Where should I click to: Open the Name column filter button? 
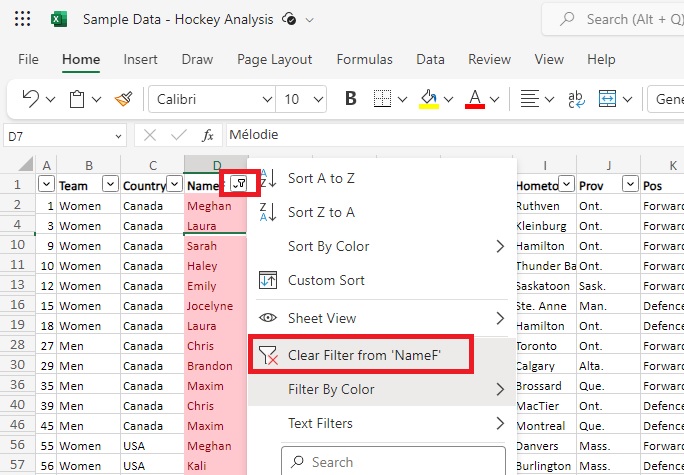click(x=240, y=184)
